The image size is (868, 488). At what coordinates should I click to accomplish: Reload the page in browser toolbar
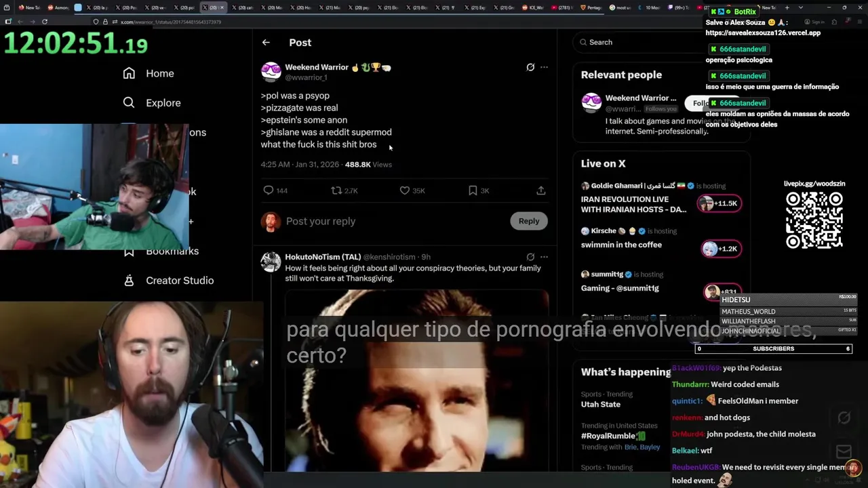click(x=45, y=22)
